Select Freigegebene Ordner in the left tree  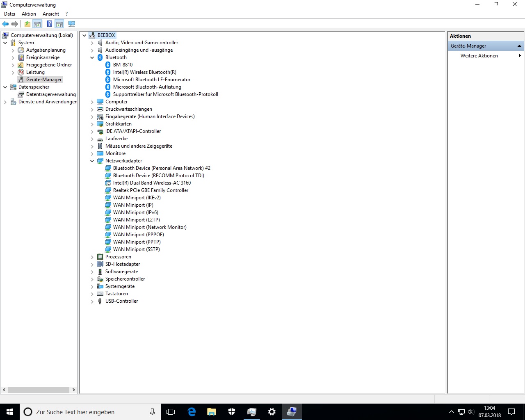point(49,65)
